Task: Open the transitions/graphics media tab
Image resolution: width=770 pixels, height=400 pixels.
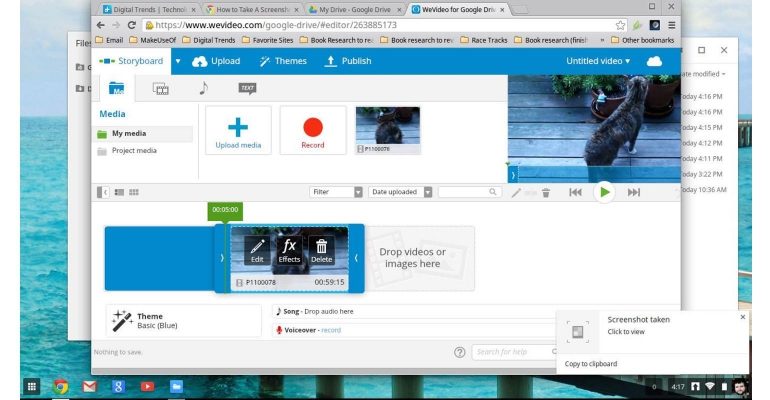Action: coord(160,88)
